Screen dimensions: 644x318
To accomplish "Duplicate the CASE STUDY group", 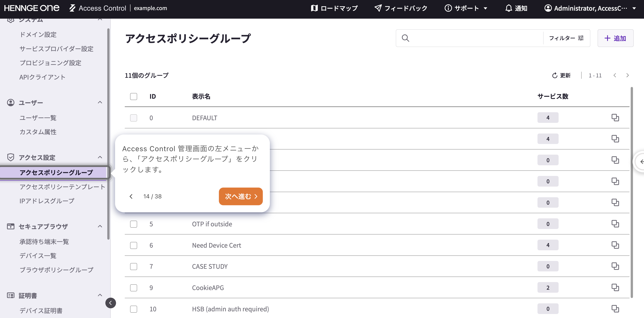I will (615, 266).
